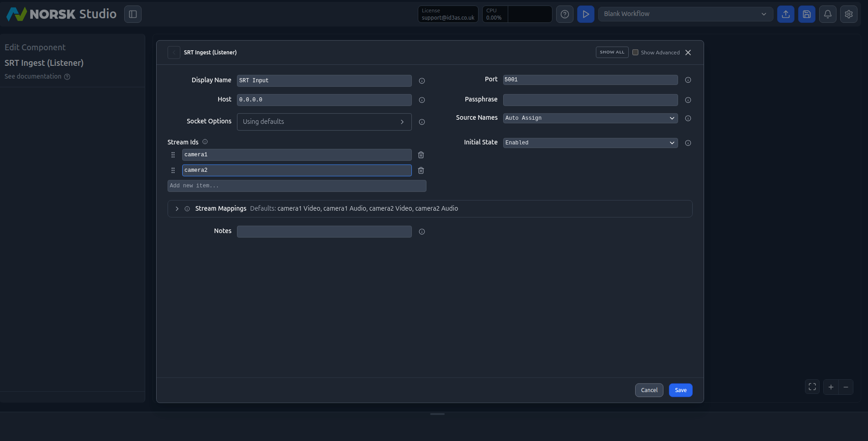
Task: Click the camera2 stream id field
Action: tap(297, 170)
